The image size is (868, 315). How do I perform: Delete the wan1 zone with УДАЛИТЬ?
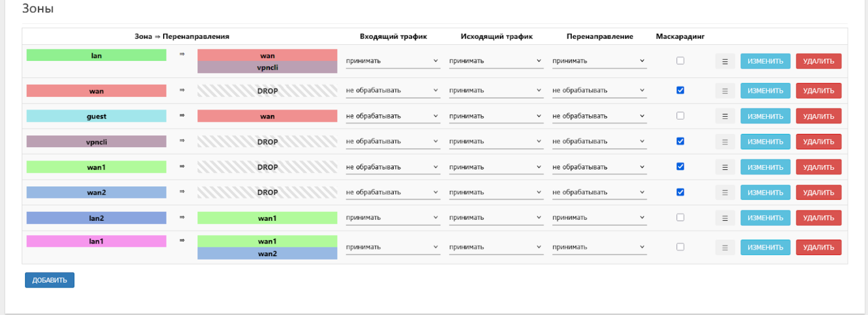818,167
